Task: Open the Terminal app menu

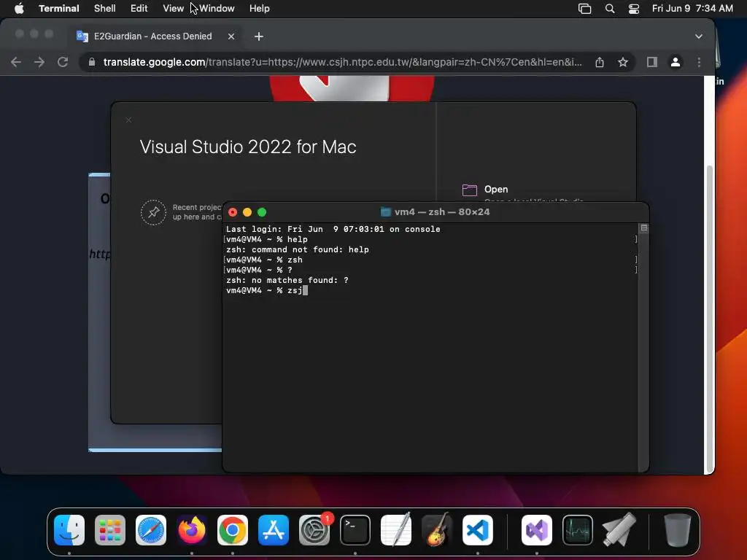Action: point(58,8)
